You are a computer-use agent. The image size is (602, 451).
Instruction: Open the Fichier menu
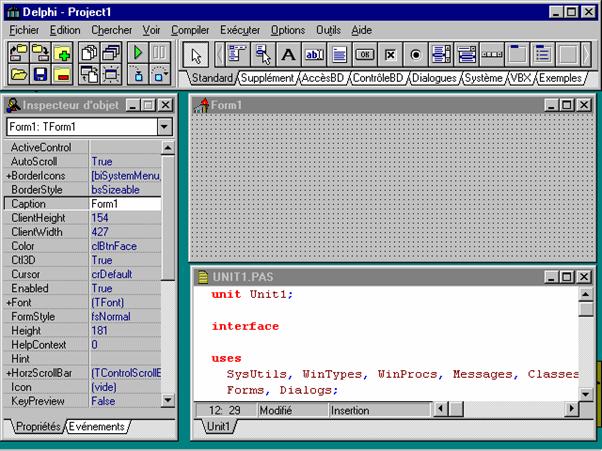24,30
